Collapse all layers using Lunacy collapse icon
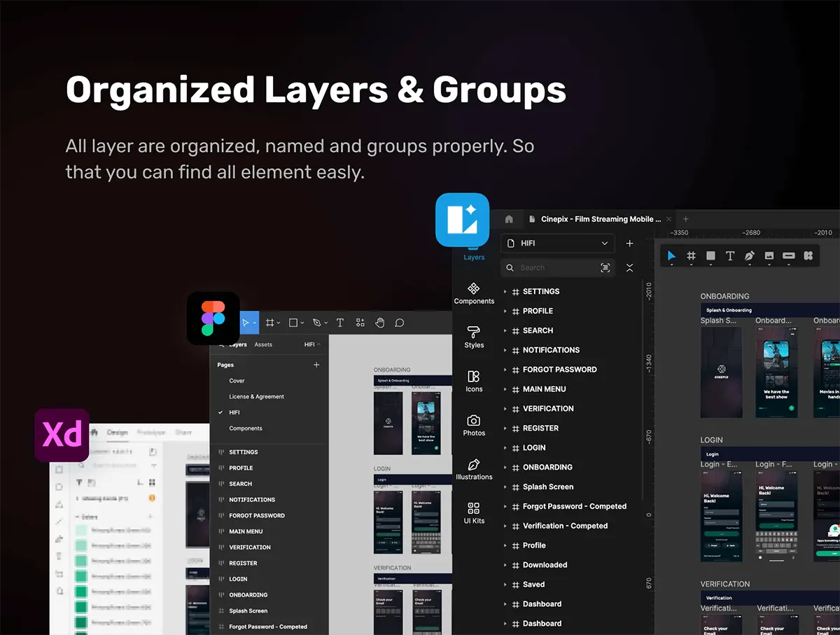This screenshot has height=635, width=840. tap(629, 267)
